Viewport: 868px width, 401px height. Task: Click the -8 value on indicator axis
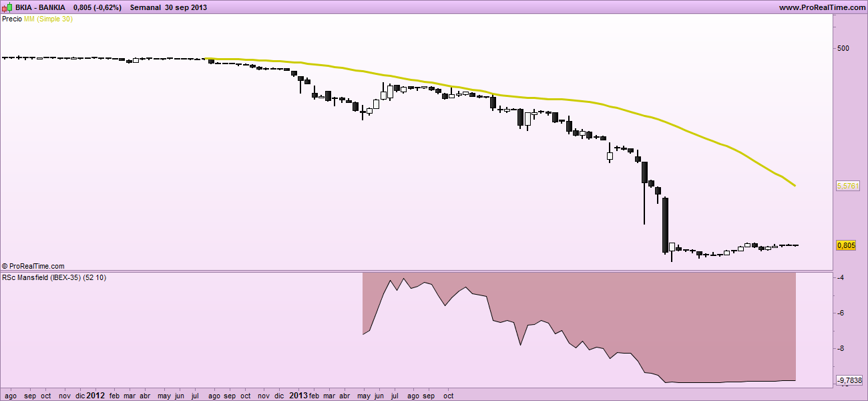[x=841, y=348]
